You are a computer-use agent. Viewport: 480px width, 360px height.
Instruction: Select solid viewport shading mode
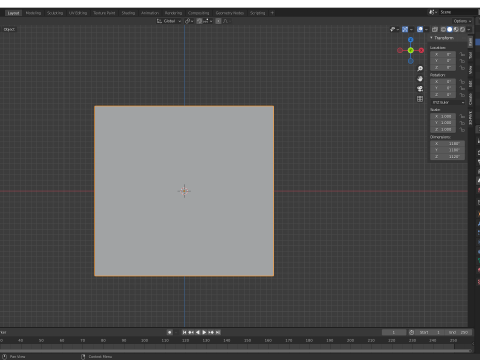[x=450, y=29]
